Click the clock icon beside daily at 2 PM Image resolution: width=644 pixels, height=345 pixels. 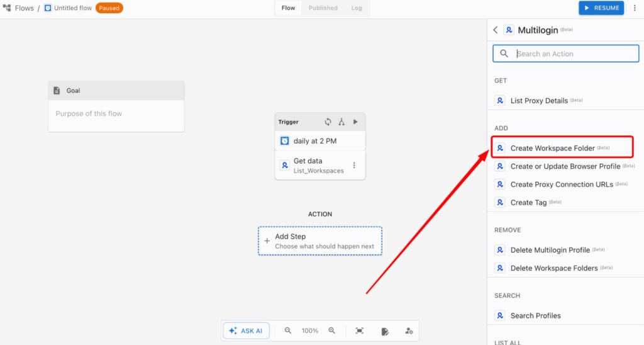click(x=285, y=141)
